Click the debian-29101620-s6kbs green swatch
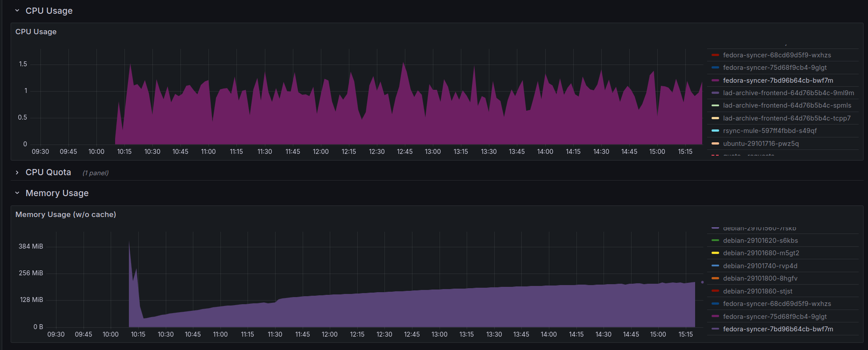This screenshot has height=350, width=868. 715,241
